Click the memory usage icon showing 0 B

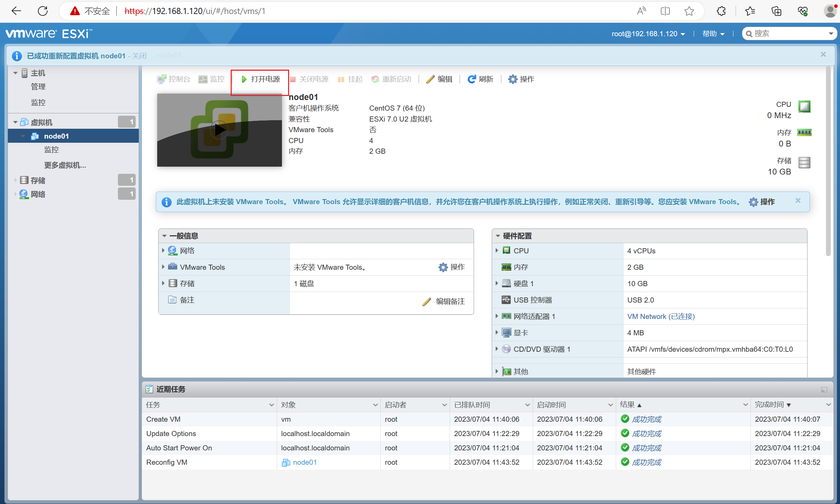(x=804, y=132)
